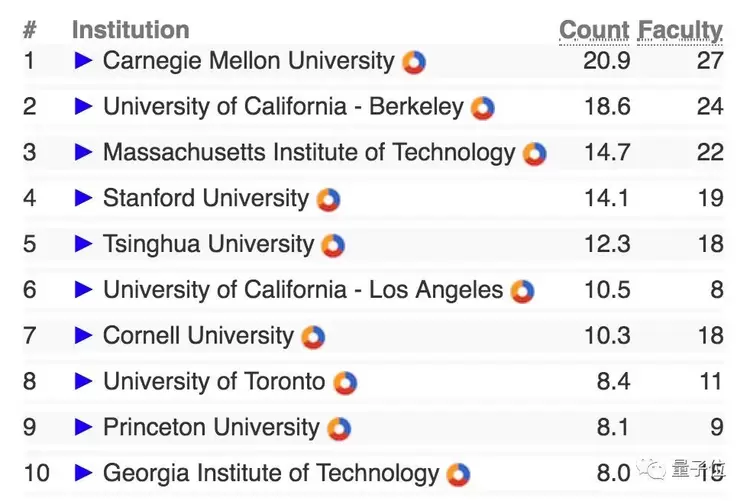Viewport: 750px width, 501px height.
Task: Expand the Tsinghua University row triangle
Action: tap(84, 244)
